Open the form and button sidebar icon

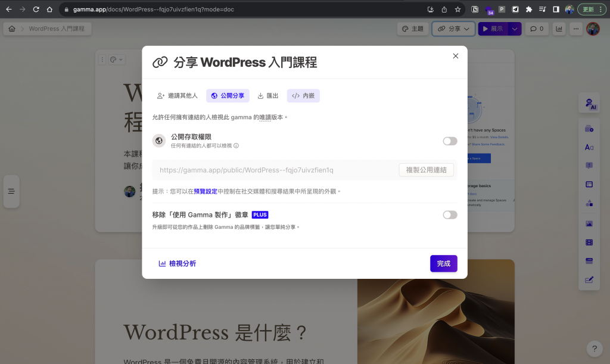coord(589,279)
